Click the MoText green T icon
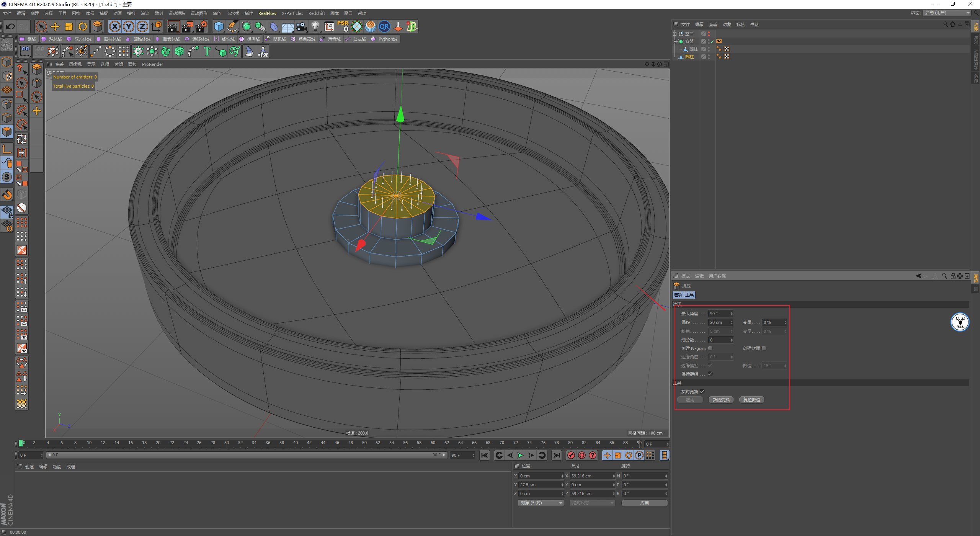980x536 pixels. point(207,52)
